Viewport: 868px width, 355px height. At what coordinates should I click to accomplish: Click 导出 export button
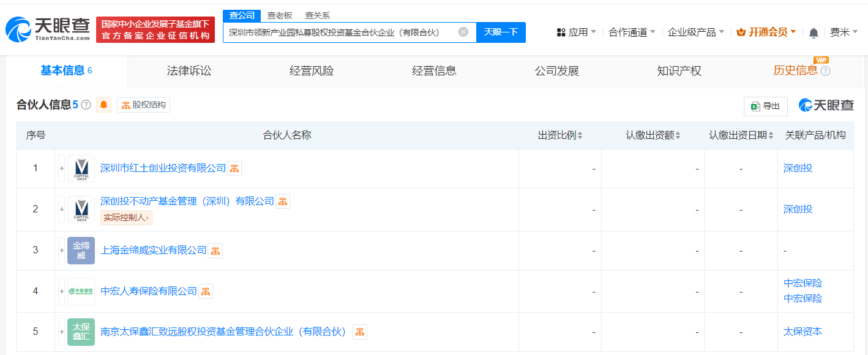coord(765,106)
